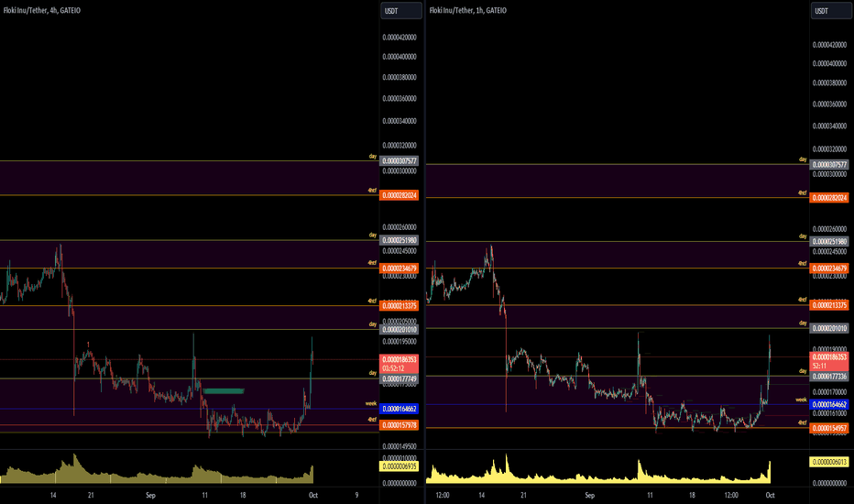
Task: Click the Oct date on 4h time axis
Action: tap(313, 495)
